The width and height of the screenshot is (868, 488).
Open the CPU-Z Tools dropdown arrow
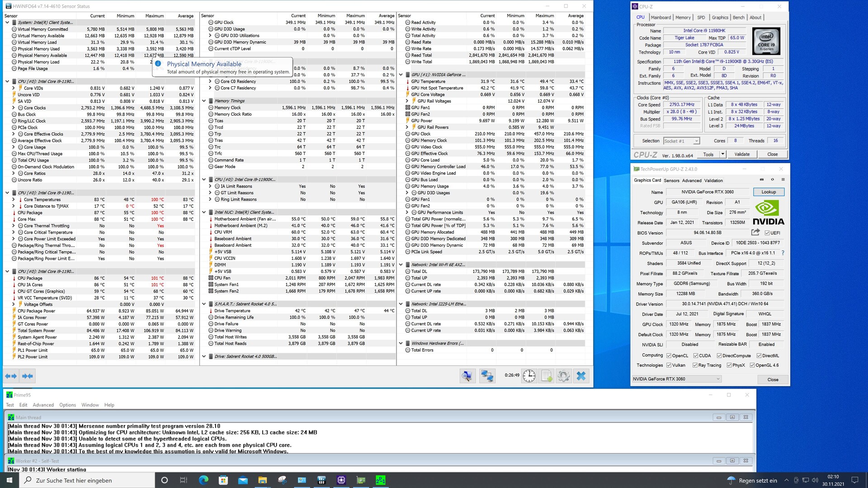(x=722, y=154)
